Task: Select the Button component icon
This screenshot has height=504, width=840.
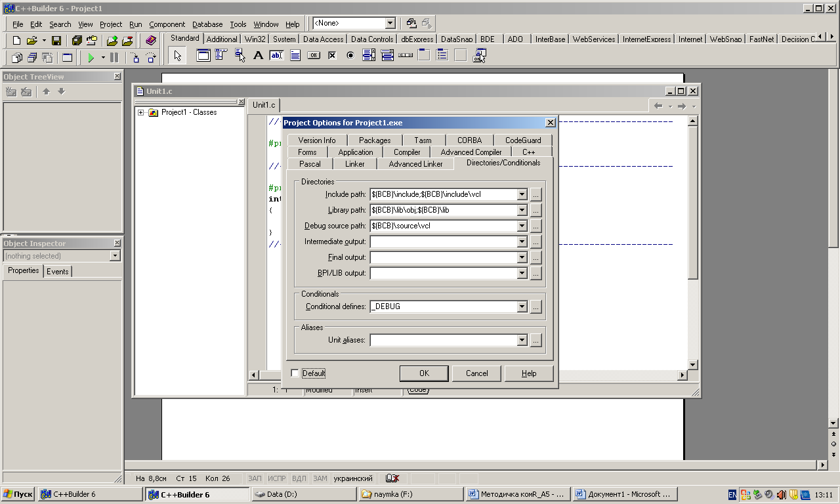Action: [x=314, y=55]
